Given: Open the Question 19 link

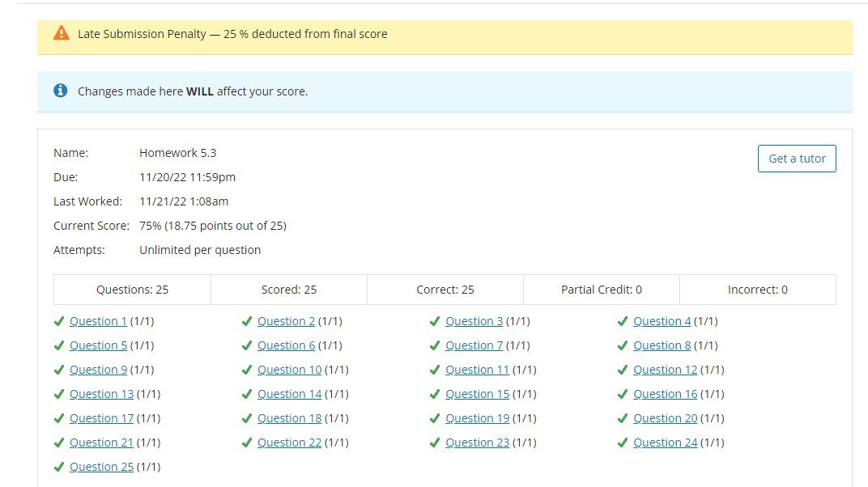Looking at the screenshot, I should [x=477, y=418].
